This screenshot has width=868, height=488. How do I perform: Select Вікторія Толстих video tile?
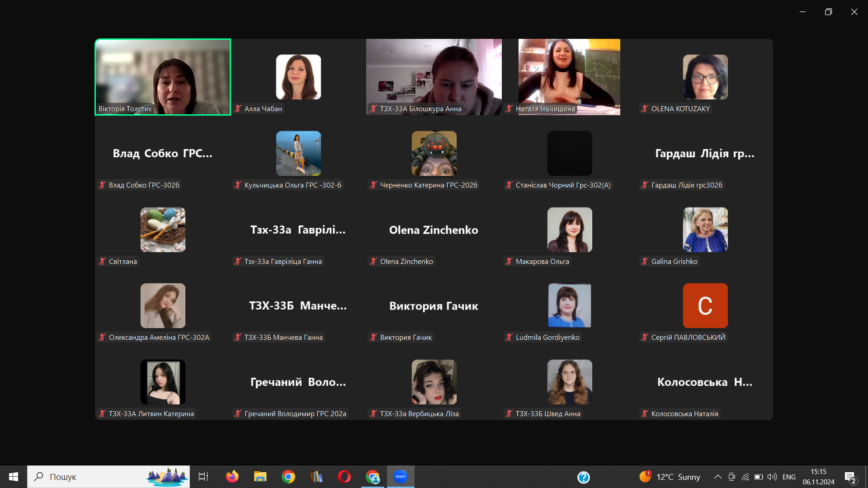point(163,77)
